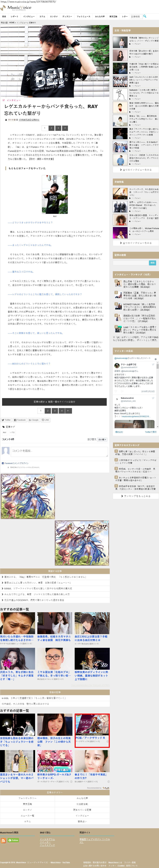This screenshot has width=159, height=868.
Task: Open 紅白歌合戦 category
Action: point(82,804)
